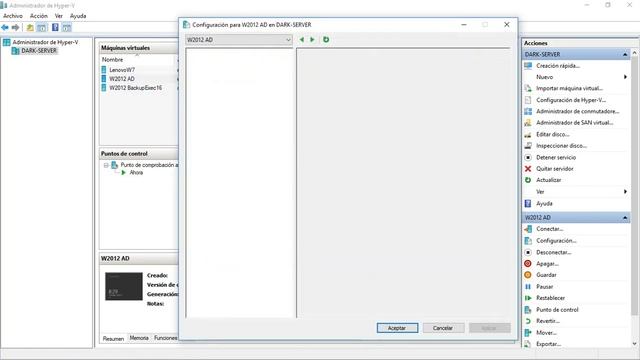Expand the Nuevo submenu arrow
Image resolution: width=640 pixels, height=360 pixels.
(625, 77)
